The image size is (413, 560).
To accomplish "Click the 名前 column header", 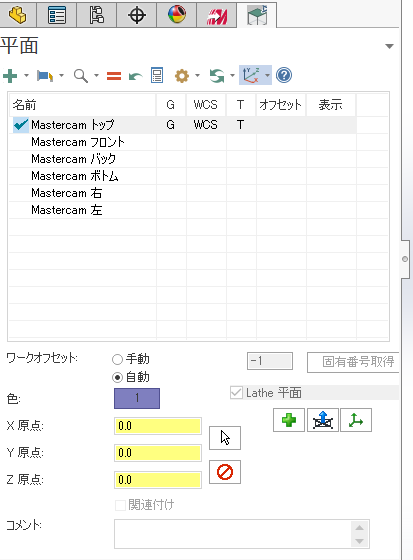I will (82, 105).
